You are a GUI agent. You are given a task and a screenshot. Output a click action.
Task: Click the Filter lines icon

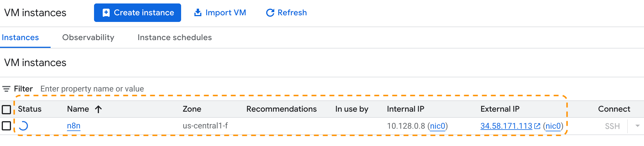click(6, 89)
